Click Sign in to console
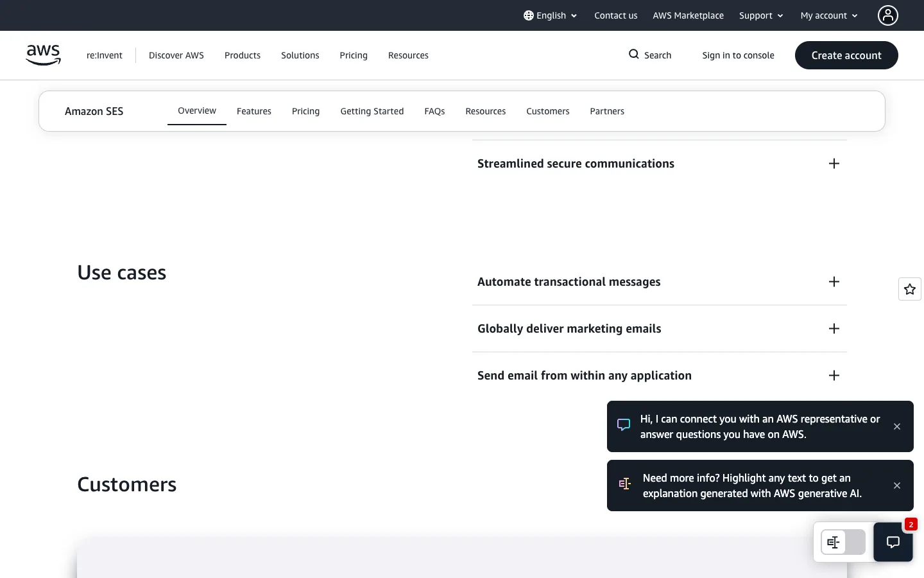Image resolution: width=924 pixels, height=578 pixels. click(x=738, y=55)
